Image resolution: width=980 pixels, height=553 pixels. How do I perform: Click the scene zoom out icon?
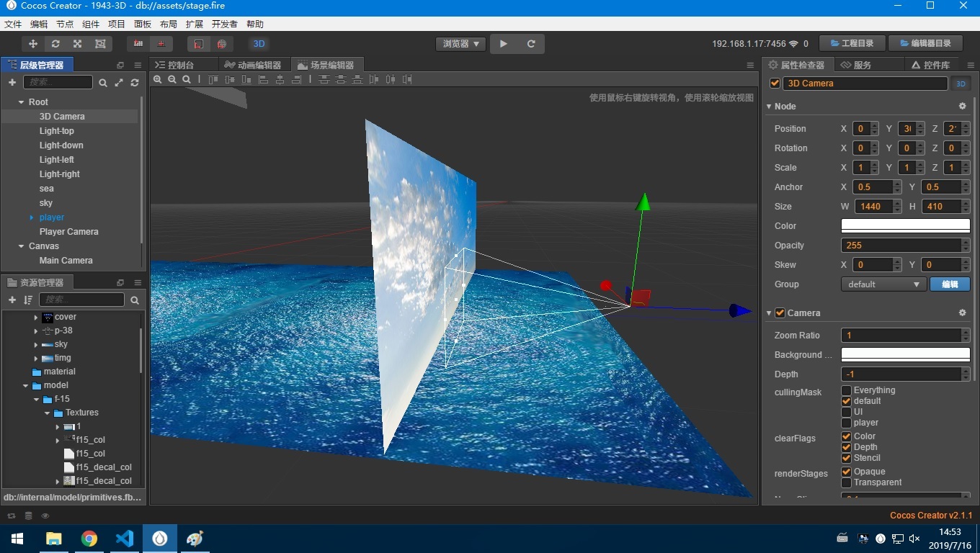(172, 80)
